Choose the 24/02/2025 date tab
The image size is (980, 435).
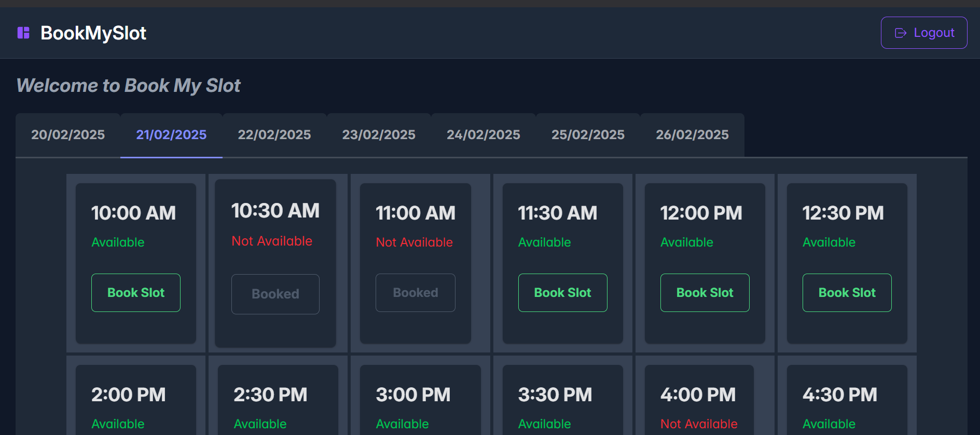[x=484, y=135]
